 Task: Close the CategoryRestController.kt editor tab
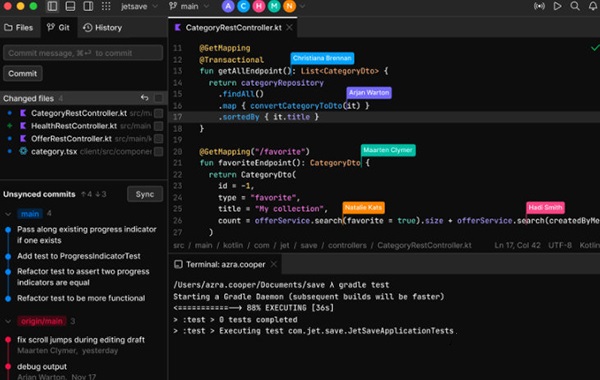pos(290,28)
